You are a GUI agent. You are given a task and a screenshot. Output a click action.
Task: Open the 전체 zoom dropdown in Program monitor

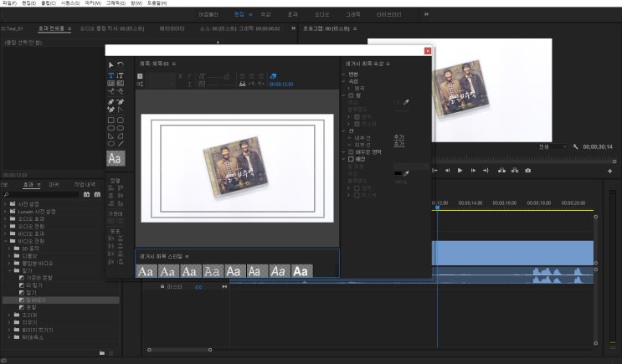coord(553,146)
